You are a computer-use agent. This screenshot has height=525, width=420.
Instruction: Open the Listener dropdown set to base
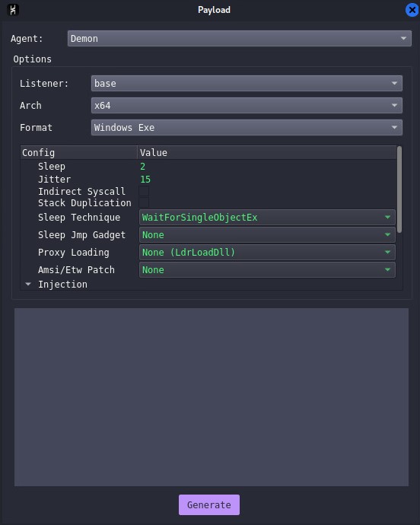[247, 84]
